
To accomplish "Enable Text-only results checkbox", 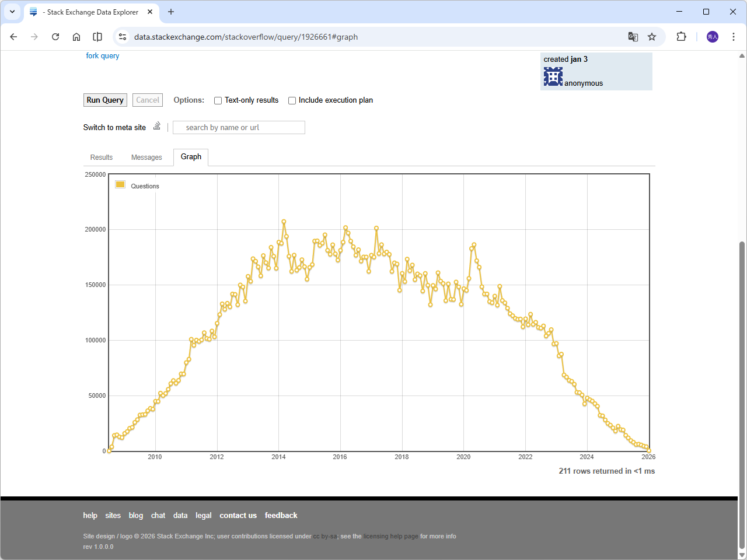I will coord(218,100).
